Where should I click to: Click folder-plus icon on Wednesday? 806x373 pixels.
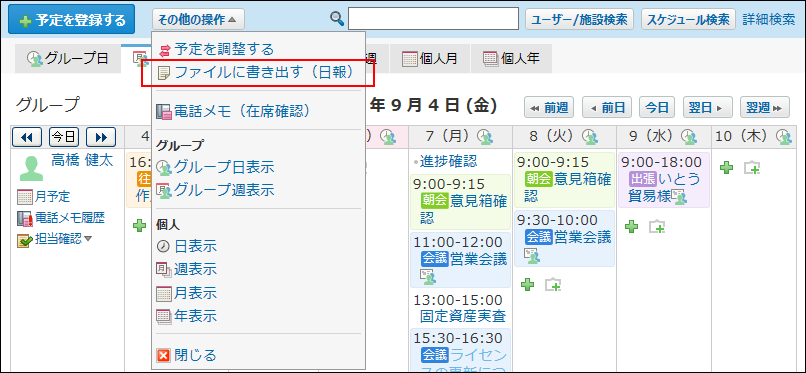pyautogui.click(x=657, y=226)
